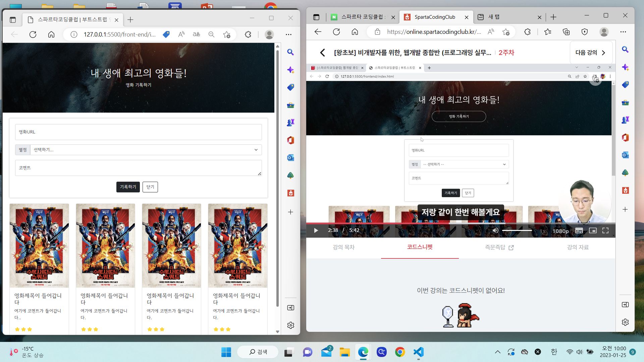This screenshot has height=362, width=644.
Task: Open the 즉문즉답 link
Action: [x=499, y=247]
